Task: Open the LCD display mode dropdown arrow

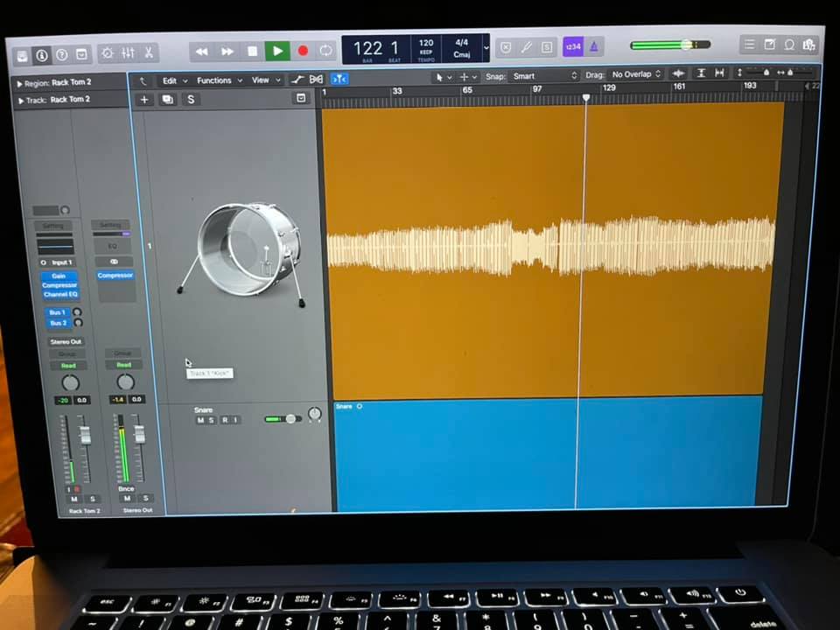Action: [486, 47]
